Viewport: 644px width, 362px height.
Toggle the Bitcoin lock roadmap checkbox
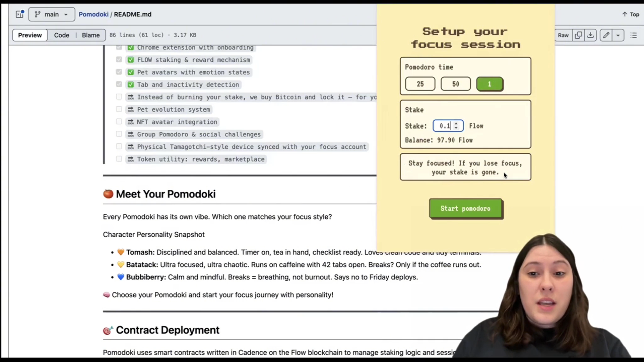click(119, 96)
